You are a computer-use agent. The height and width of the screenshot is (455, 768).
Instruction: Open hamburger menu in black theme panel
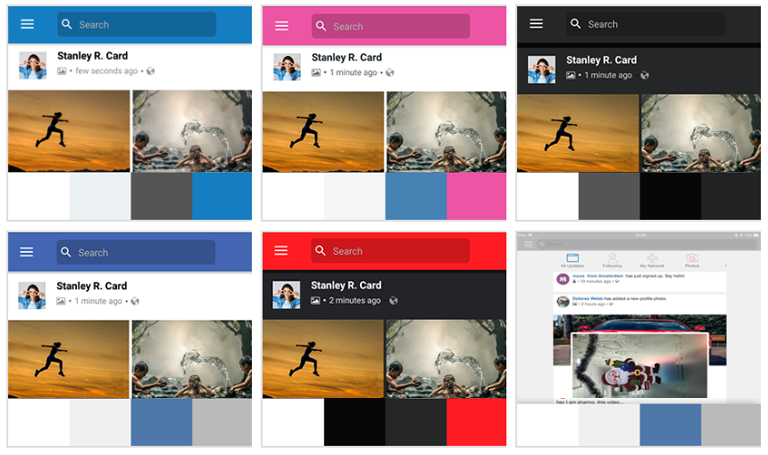point(536,24)
